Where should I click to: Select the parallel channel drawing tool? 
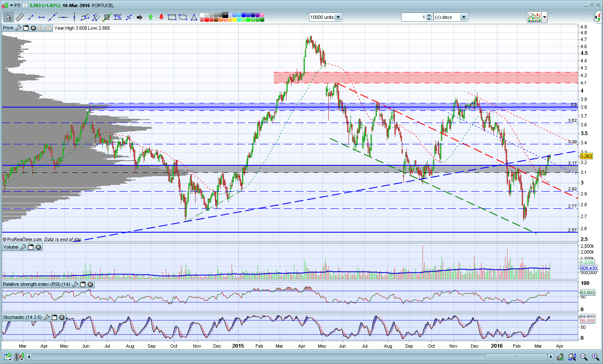pyautogui.click(x=85, y=17)
